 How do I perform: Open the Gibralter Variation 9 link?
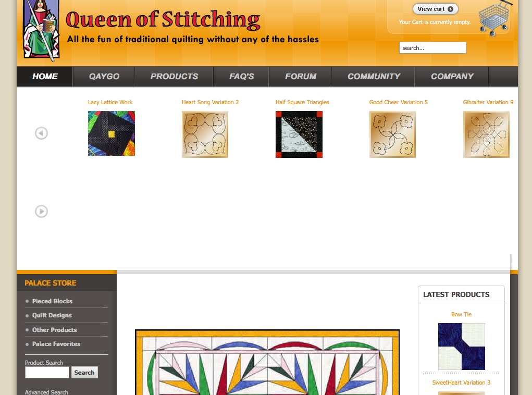click(x=488, y=102)
